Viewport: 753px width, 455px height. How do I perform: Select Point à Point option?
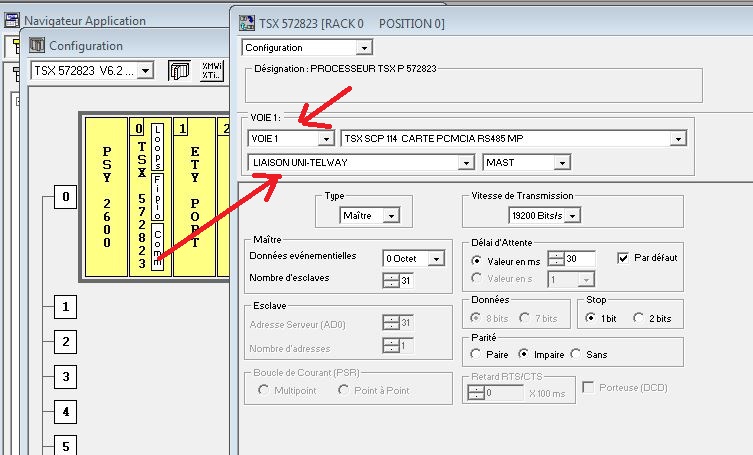pyautogui.click(x=343, y=390)
